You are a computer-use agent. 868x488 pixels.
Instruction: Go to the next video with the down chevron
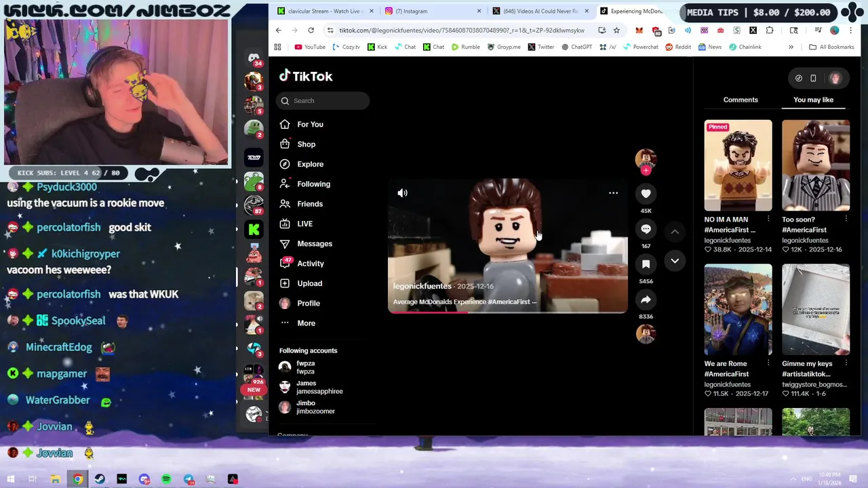pos(675,261)
